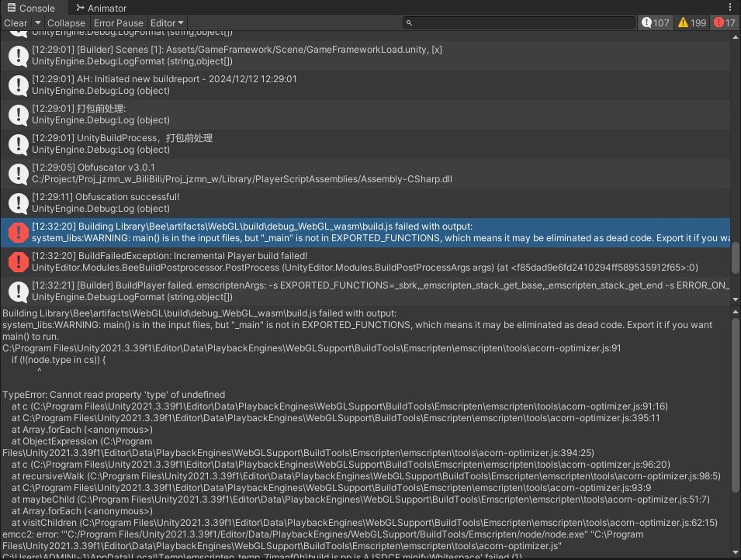741x560 pixels.
Task: Select the info icon of the BuildPlayer failed entry
Action: [19, 292]
